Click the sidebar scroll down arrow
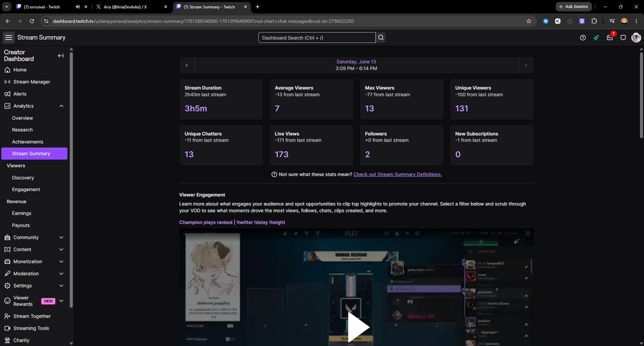Screen dimensions: 644x346 71,343
